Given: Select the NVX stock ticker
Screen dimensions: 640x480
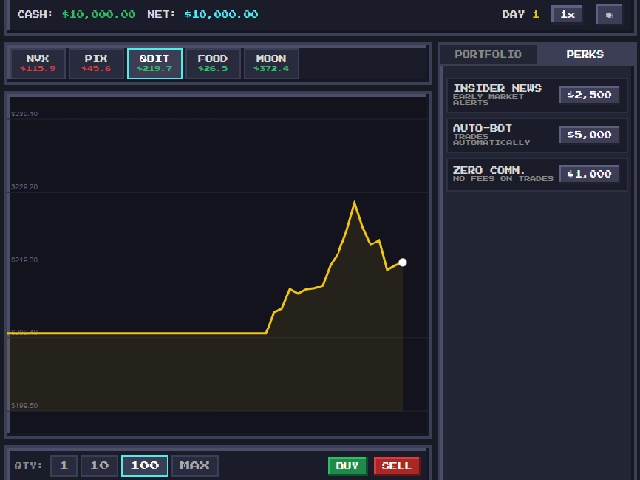Looking at the screenshot, I should [x=38, y=63].
